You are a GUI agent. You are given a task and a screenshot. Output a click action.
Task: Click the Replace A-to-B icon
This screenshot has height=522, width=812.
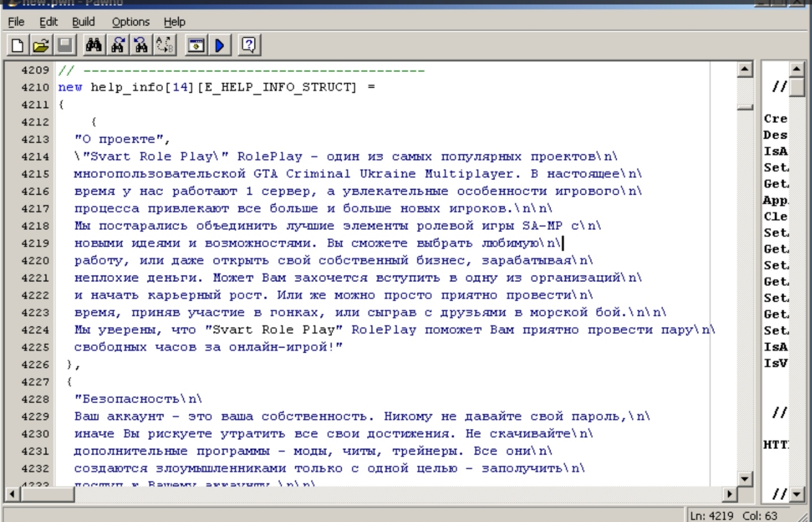[x=165, y=45]
